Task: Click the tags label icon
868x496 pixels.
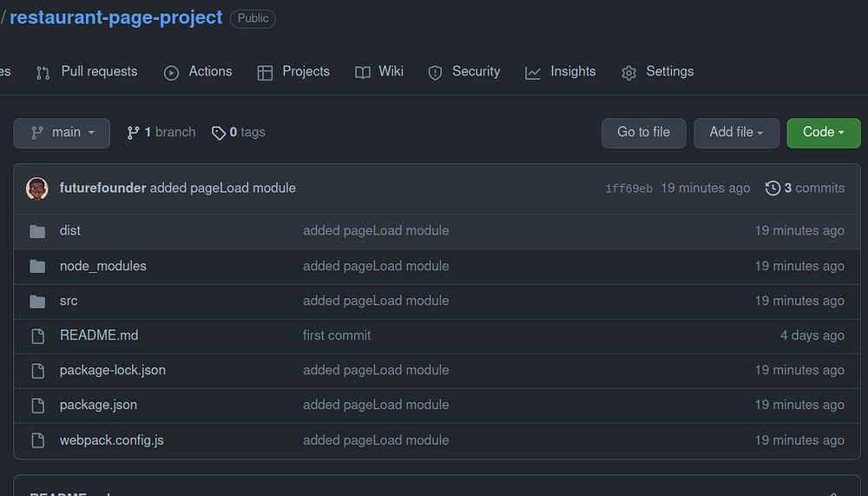Action: (x=219, y=133)
